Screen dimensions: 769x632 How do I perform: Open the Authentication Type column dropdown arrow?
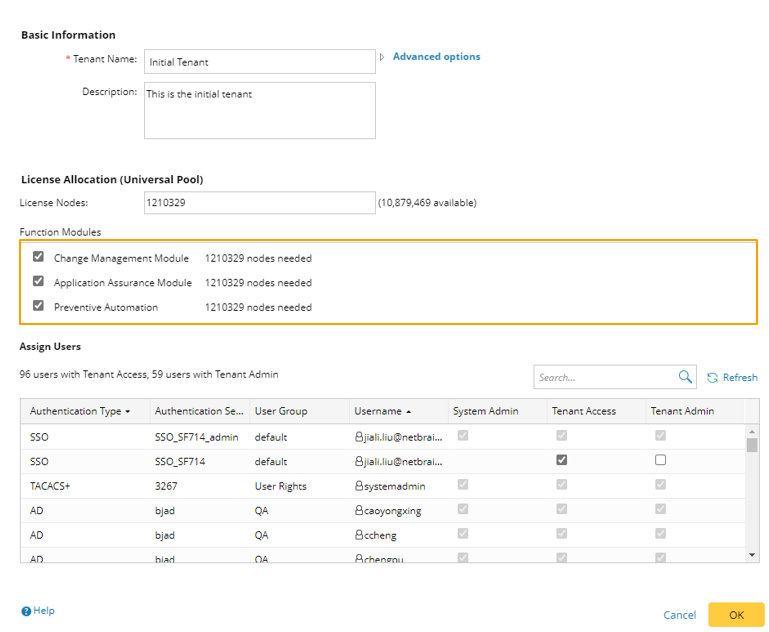pos(128,412)
